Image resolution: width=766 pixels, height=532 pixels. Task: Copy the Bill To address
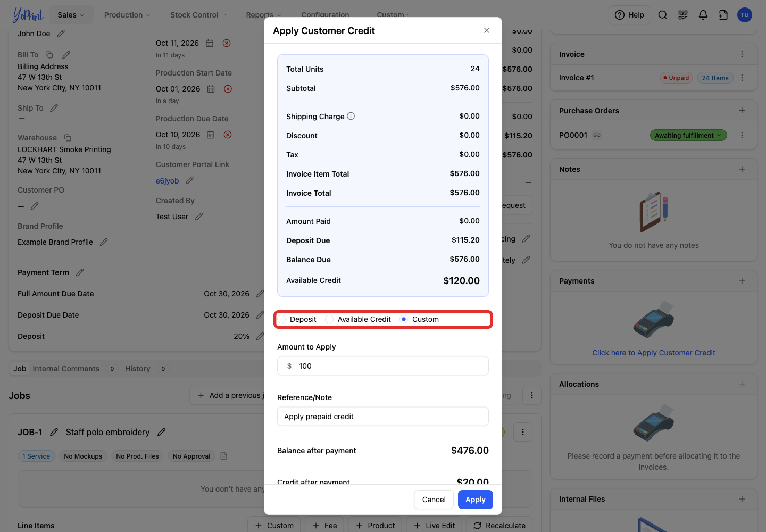pyautogui.click(x=49, y=55)
